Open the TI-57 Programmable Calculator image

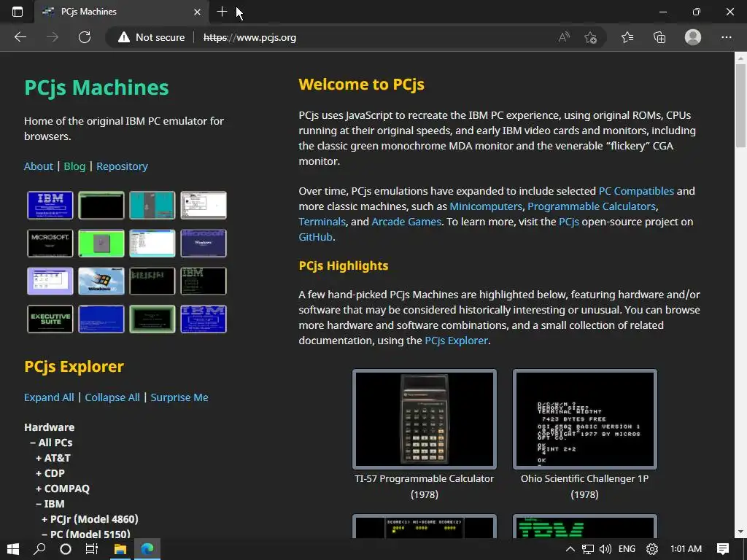click(x=425, y=419)
